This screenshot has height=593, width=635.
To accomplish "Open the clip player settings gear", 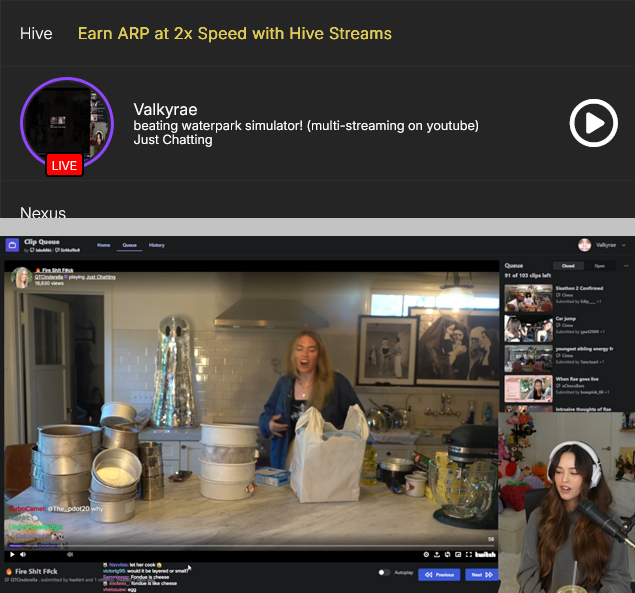I will (x=426, y=554).
